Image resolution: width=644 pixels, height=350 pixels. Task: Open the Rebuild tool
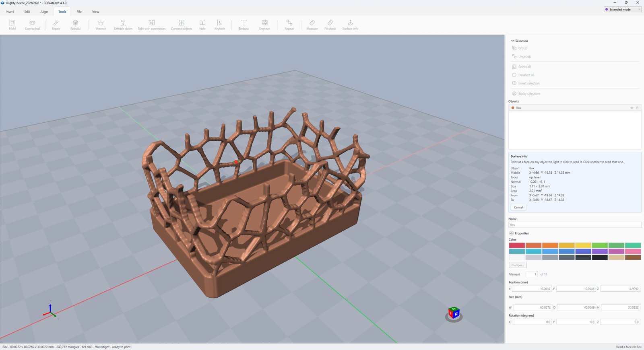tap(75, 25)
